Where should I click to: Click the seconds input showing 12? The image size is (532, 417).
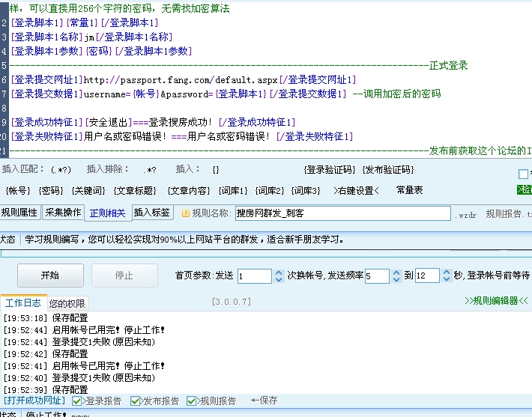[x=427, y=276]
